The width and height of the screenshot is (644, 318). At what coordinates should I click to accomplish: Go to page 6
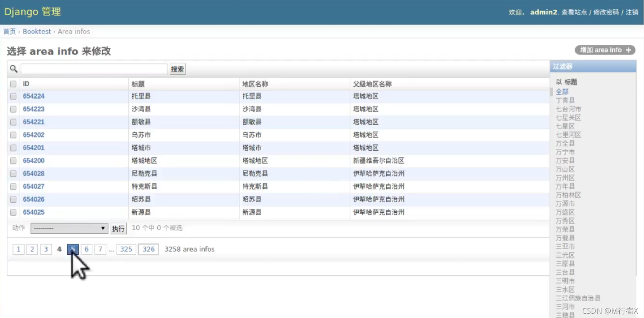click(86, 249)
